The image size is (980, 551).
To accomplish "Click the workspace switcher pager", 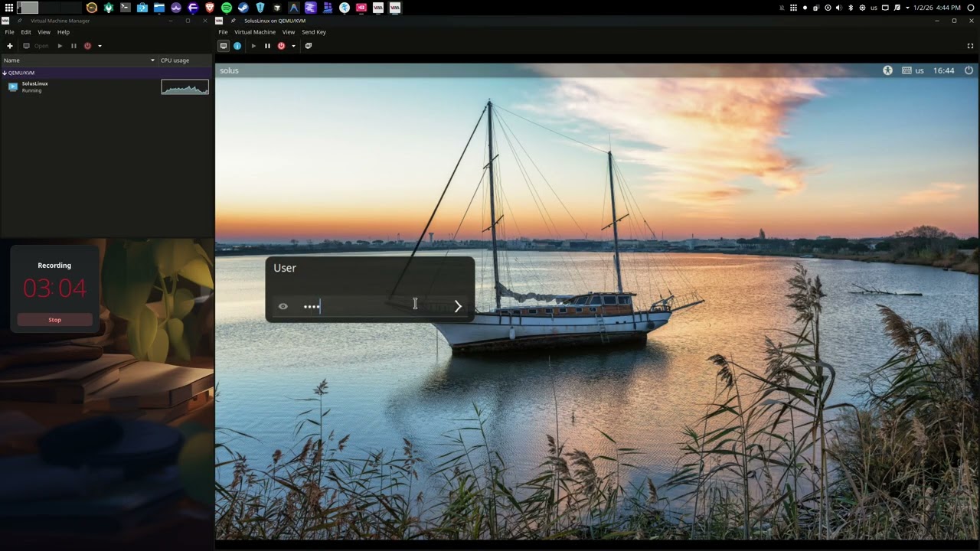I will 49,8.
